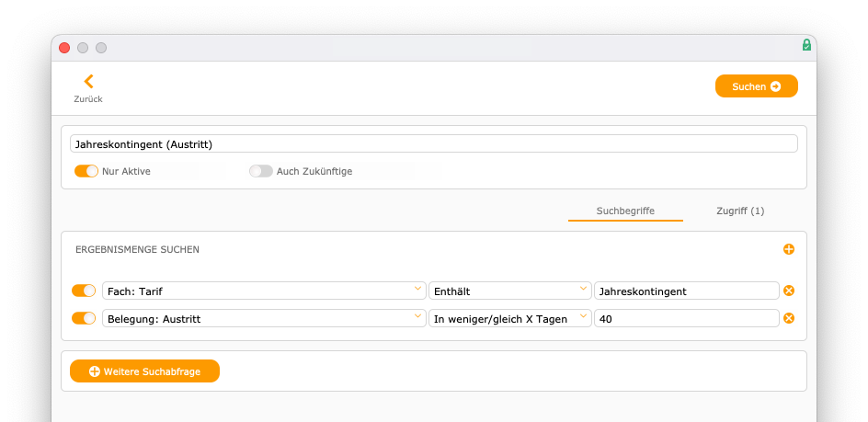
Task: Disable the Belegung: Austritt row toggle
Action: (x=84, y=318)
